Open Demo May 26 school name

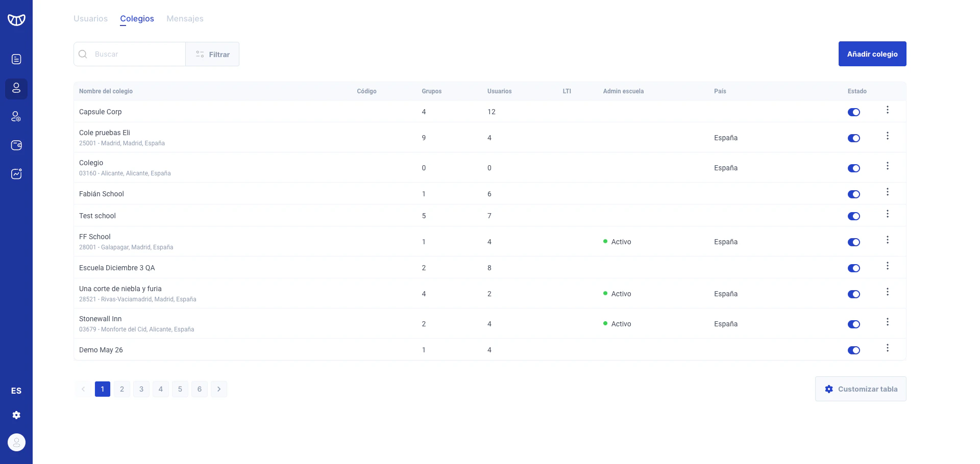pyautogui.click(x=101, y=350)
